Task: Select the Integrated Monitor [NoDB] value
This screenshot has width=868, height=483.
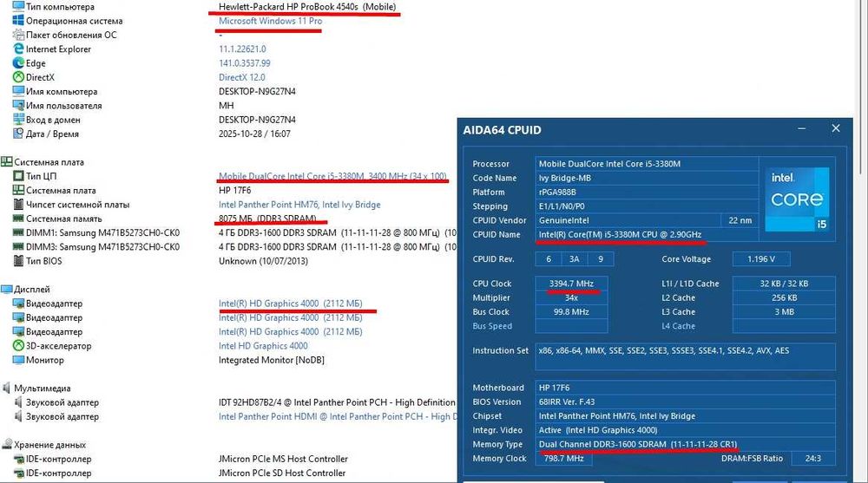Action: pyautogui.click(x=271, y=360)
